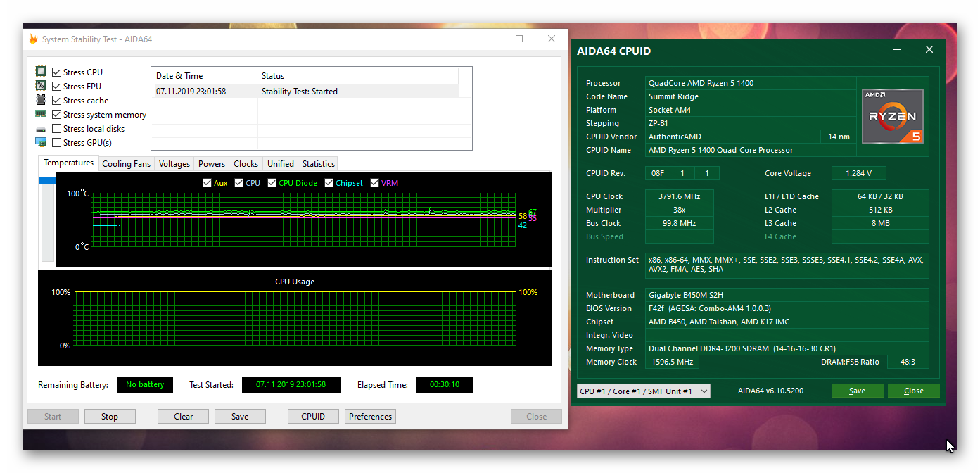Image resolution: width=980 pixels, height=473 pixels.
Task: Click the elapsed time 00:30:10 field
Action: pos(445,385)
